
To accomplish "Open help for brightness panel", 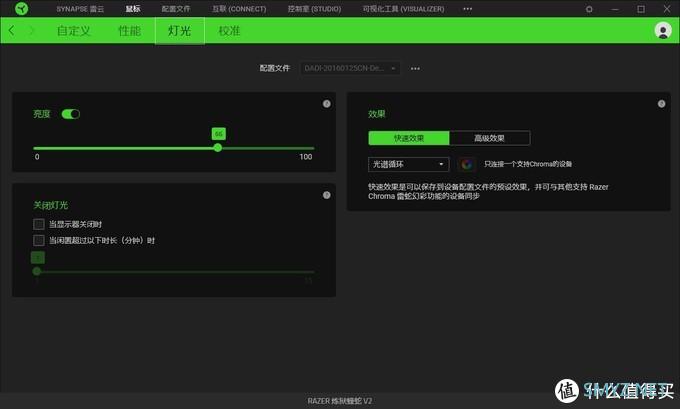I will click(327, 104).
